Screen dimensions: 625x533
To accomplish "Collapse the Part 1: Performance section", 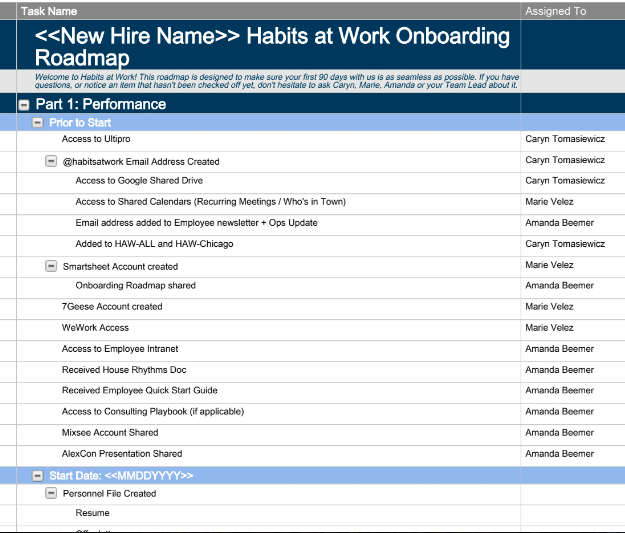I will 24,105.
